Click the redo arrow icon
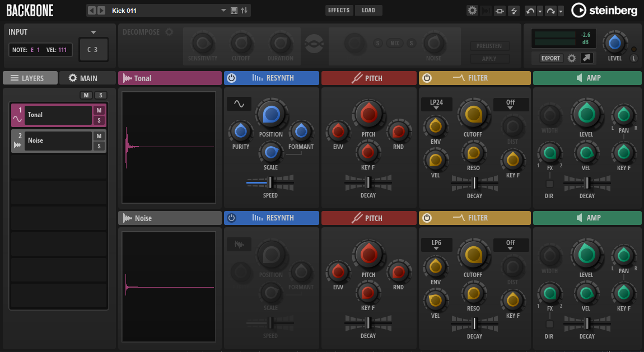 pos(551,11)
